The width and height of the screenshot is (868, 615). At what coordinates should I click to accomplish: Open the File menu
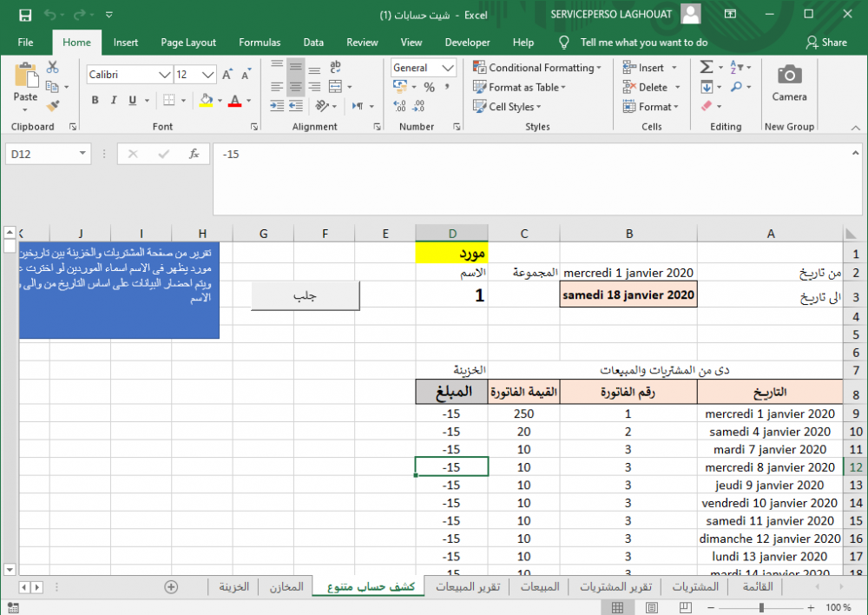(25, 43)
